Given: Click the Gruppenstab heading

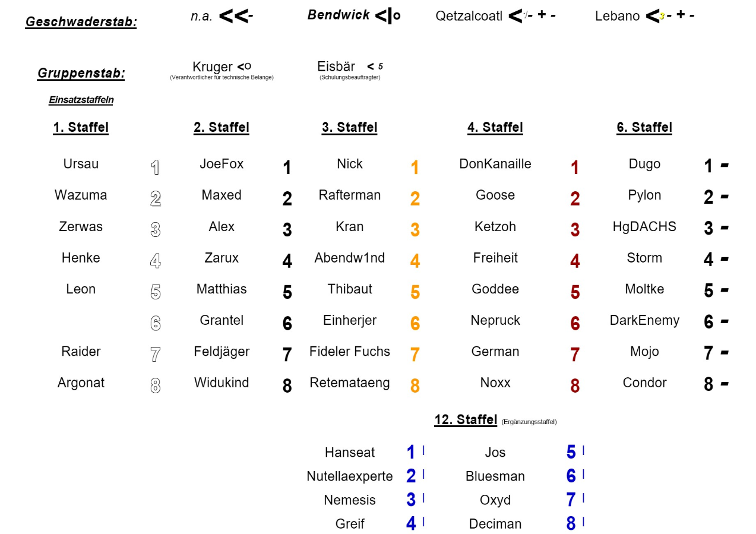Looking at the screenshot, I should coord(81,73).
